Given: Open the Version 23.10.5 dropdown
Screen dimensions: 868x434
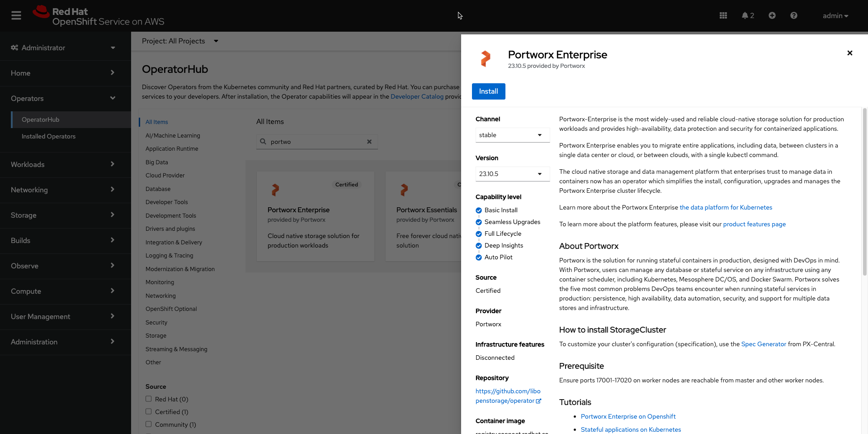Looking at the screenshot, I should (x=512, y=173).
